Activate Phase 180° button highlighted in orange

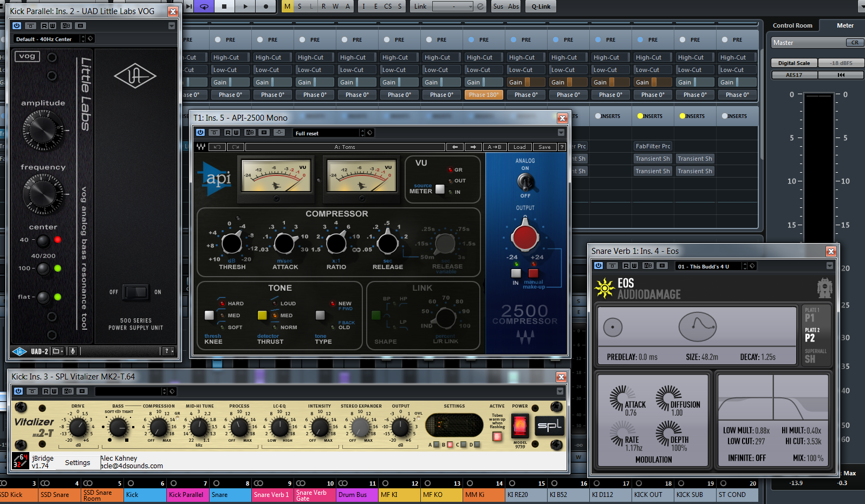point(484,95)
